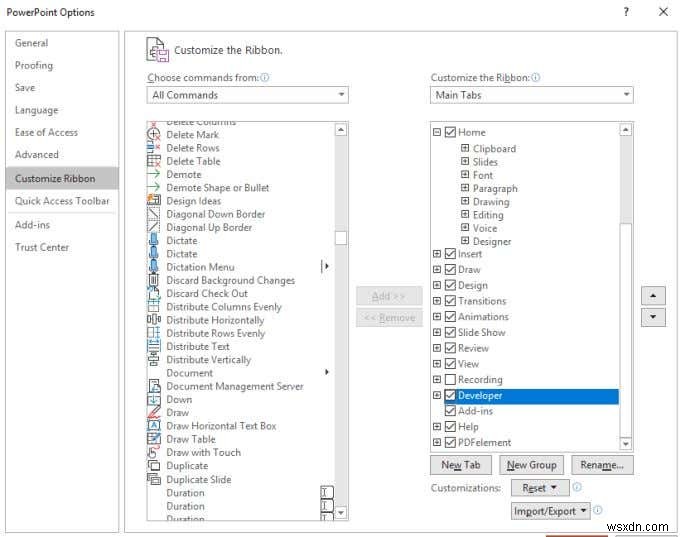Click the info icon beside Choose commands from

[x=265, y=78]
